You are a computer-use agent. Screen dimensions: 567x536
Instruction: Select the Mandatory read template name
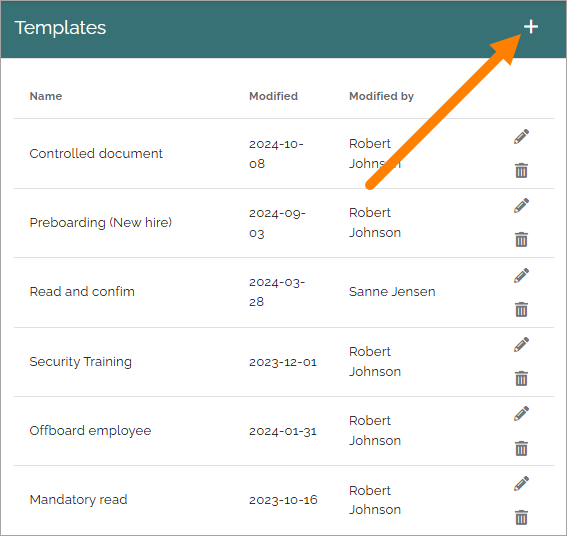78,500
